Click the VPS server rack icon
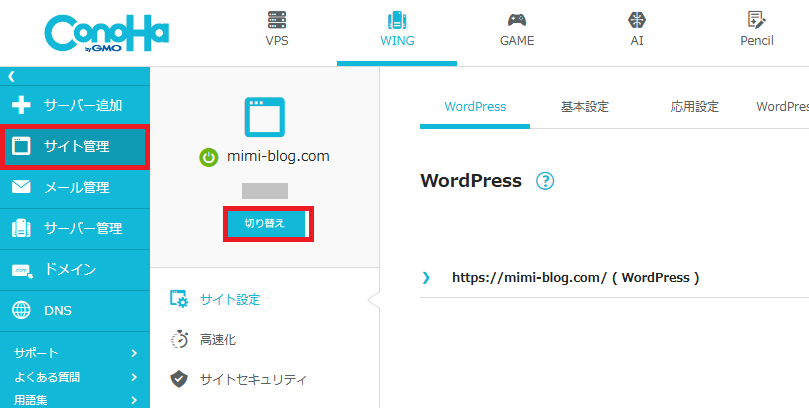Viewport: 809px width, 408px height. tap(277, 20)
